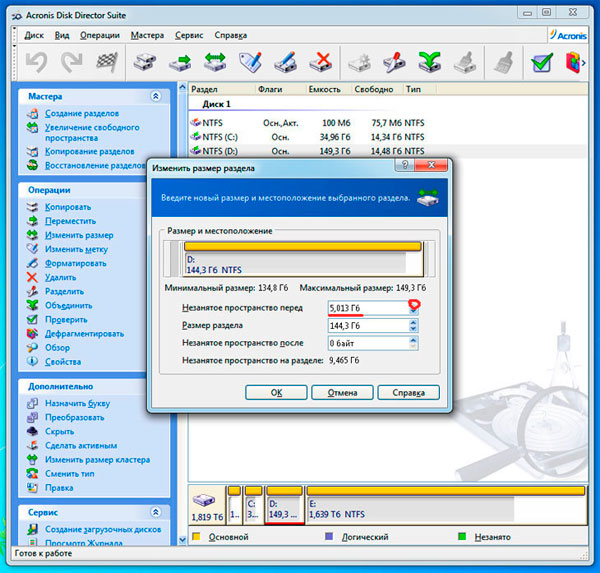Click help question mark in dialog title
Viewport: 600px width, 573px height.
click(x=404, y=165)
